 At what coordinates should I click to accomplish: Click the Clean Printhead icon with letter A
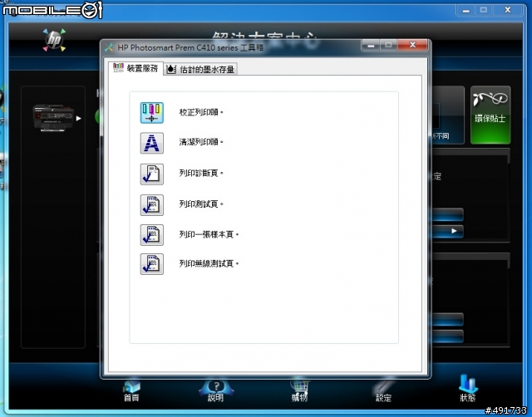[x=151, y=143]
